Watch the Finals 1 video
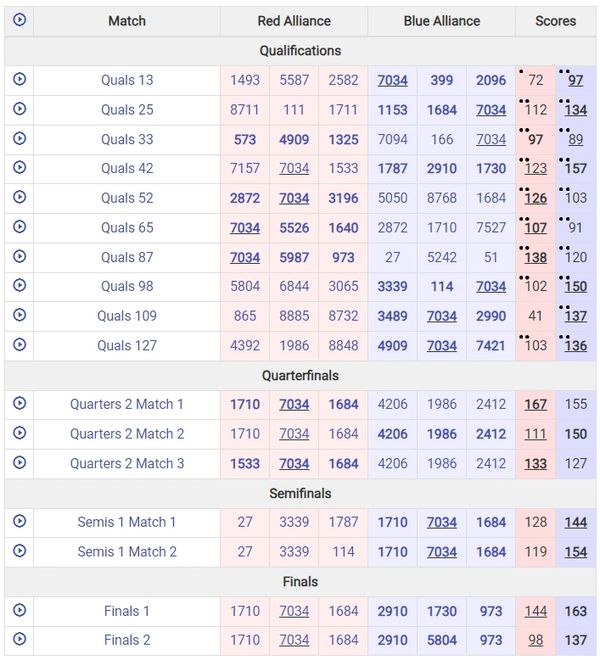600x660 pixels. (x=19, y=610)
